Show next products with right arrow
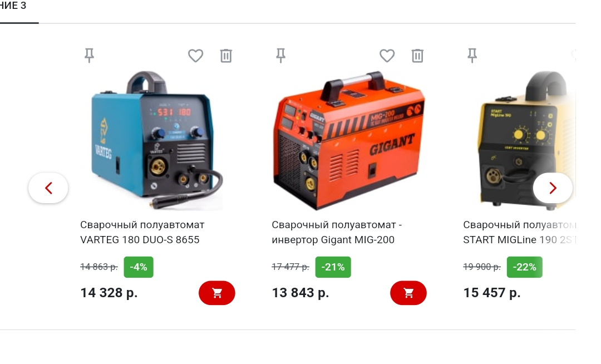The height and width of the screenshot is (364, 601). 553,188
